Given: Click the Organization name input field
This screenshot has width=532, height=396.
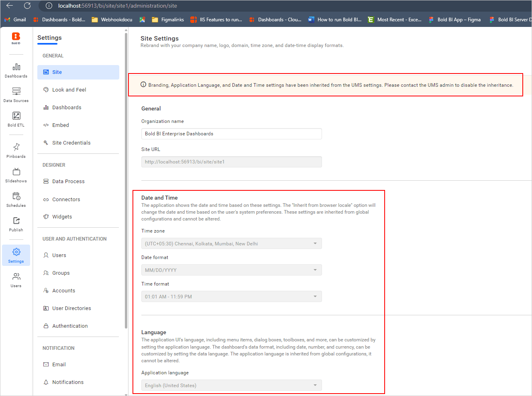Looking at the screenshot, I should coord(231,134).
